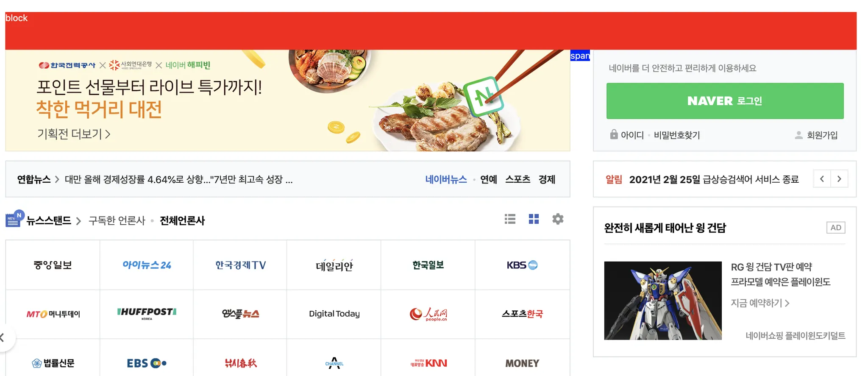Click the newsstand logo icon
The height and width of the screenshot is (376, 868).
point(15,219)
